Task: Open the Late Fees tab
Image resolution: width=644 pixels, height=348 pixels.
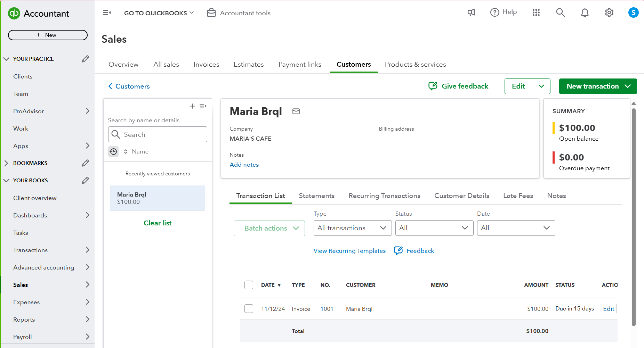Action: coord(518,196)
